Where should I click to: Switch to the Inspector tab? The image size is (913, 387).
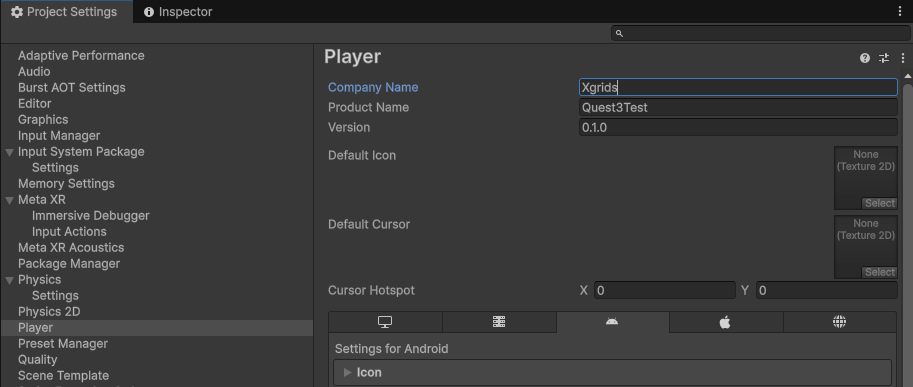click(x=178, y=12)
